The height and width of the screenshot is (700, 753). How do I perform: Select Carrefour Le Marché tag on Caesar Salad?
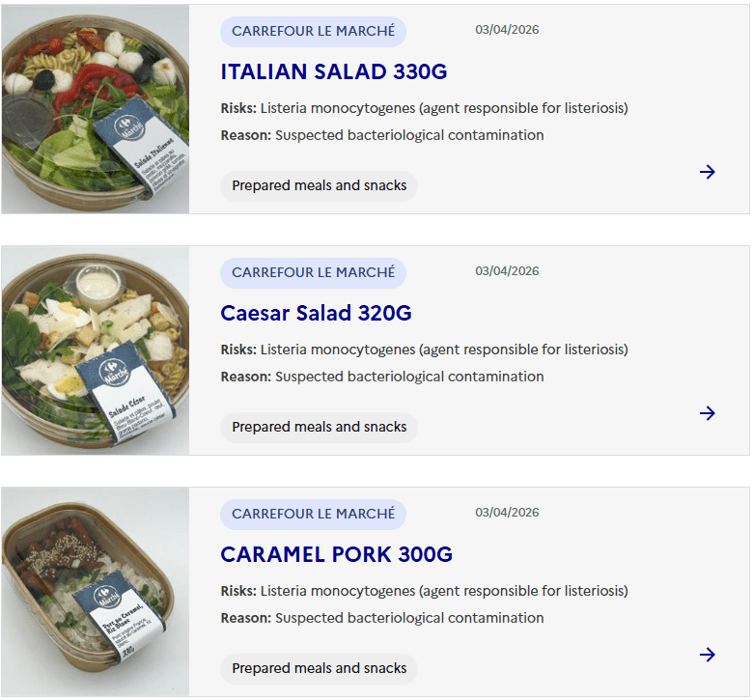[x=313, y=272]
